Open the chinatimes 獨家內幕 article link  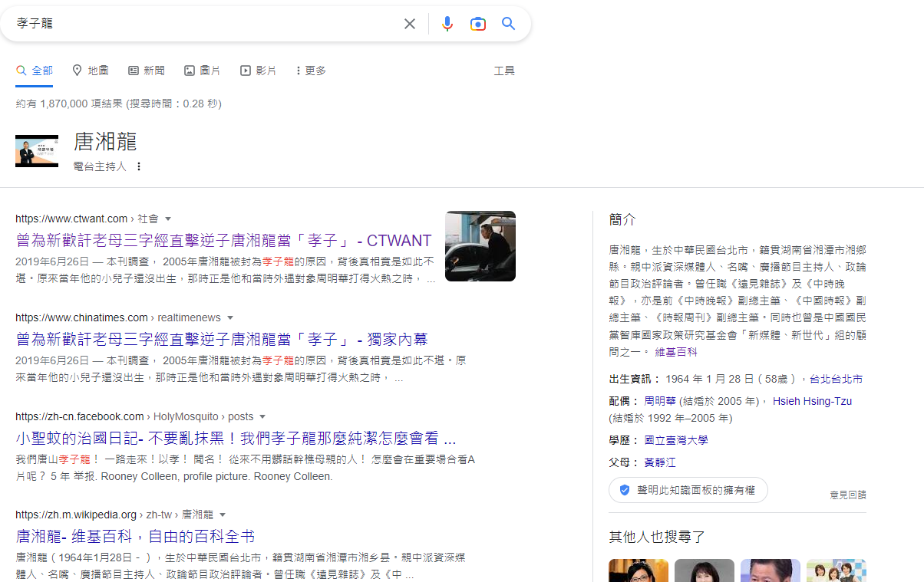click(x=222, y=340)
